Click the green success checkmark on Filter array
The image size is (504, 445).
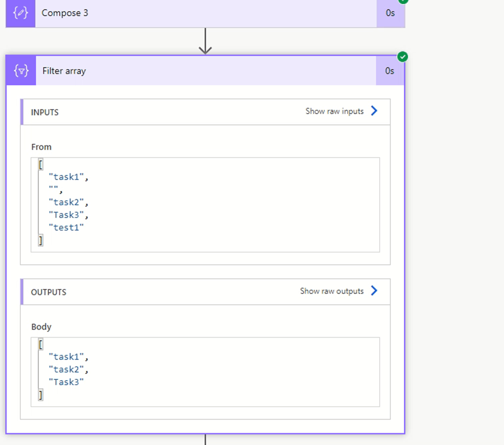point(403,56)
